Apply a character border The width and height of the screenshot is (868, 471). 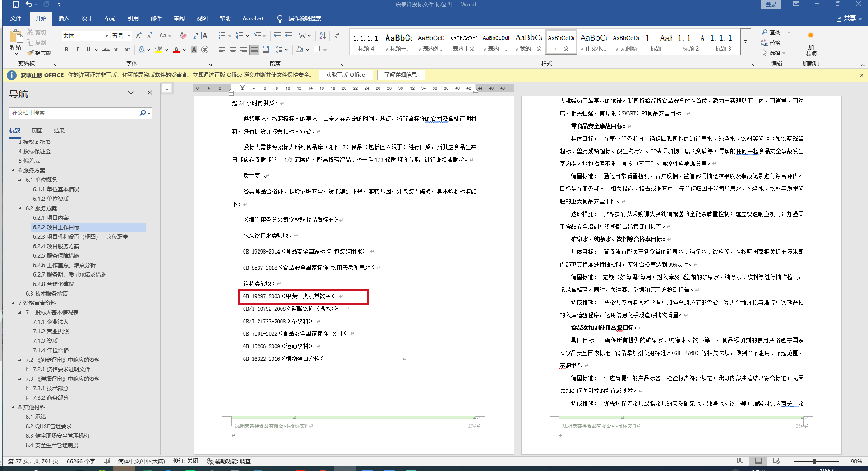pos(205,36)
